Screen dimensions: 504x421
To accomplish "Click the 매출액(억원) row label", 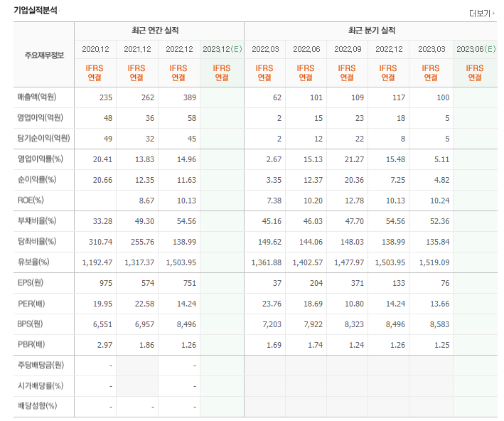I will (x=37, y=97).
